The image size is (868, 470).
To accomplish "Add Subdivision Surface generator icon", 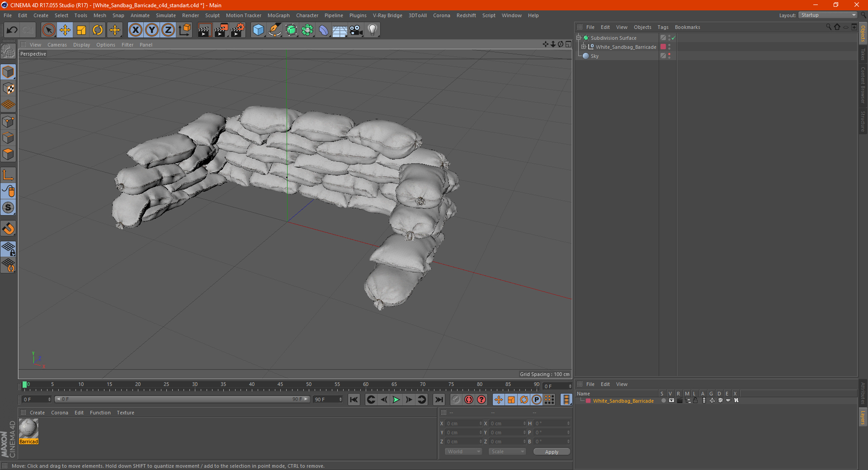I will 291,30.
